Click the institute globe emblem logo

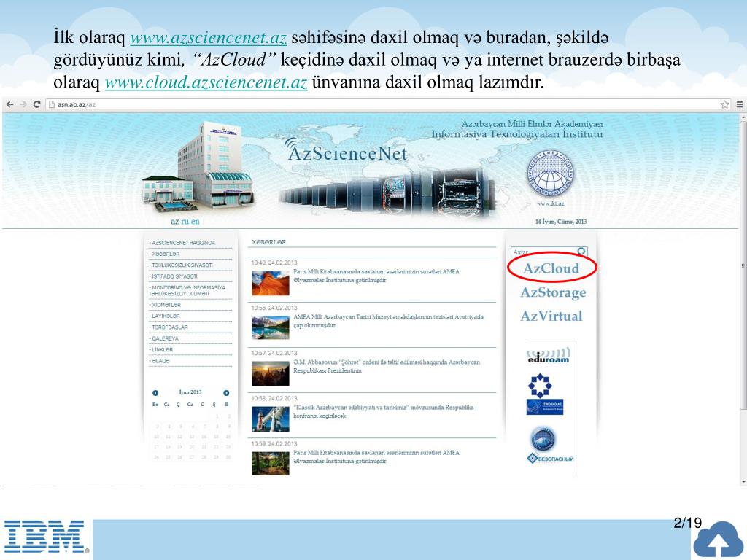point(550,174)
